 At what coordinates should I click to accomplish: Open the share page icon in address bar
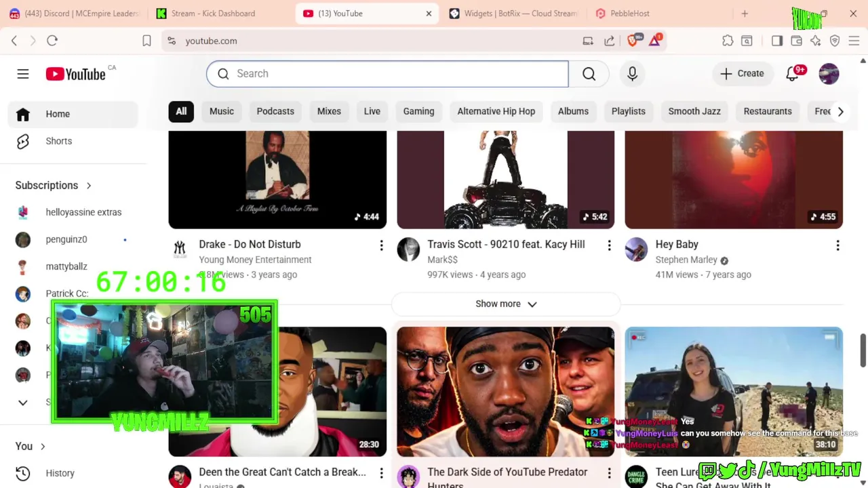pyautogui.click(x=610, y=41)
